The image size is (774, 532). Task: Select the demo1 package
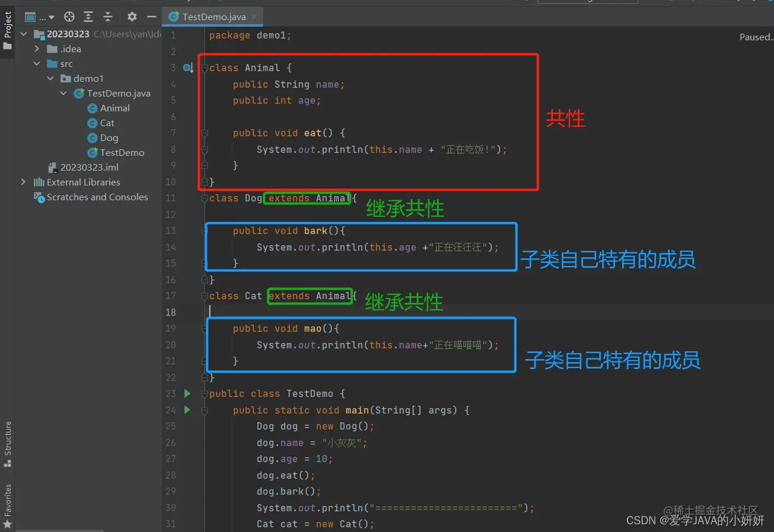(x=88, y=78)
